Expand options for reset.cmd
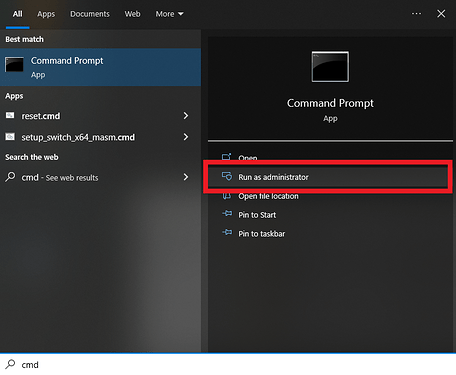 click(x=186, y=116)
